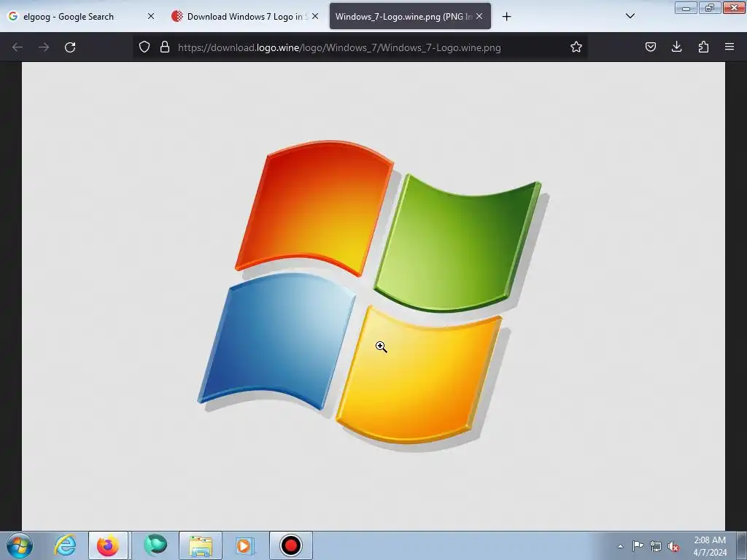Screen dimensions: 747x560
Task: Close the Download Windows 7 Logo tab
Action: pos(315,16)
